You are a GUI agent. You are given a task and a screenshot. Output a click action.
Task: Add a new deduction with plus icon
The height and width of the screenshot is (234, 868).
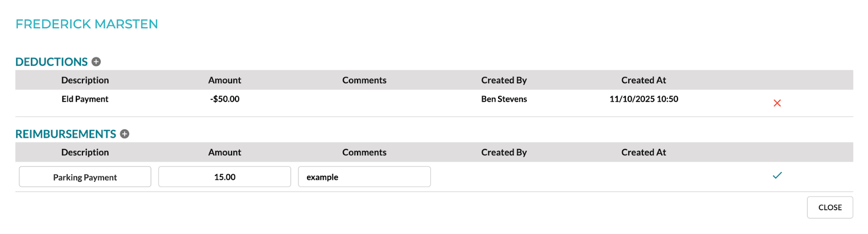point(96,62)
